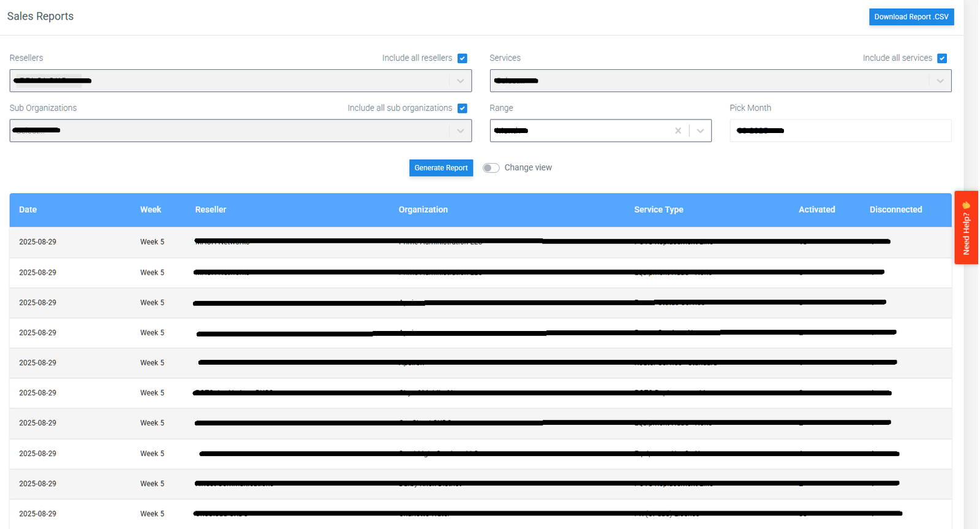This screenshot has width=980, height=529.
Task: Clear the Range selection with X icon
Action: pos(678,131)
